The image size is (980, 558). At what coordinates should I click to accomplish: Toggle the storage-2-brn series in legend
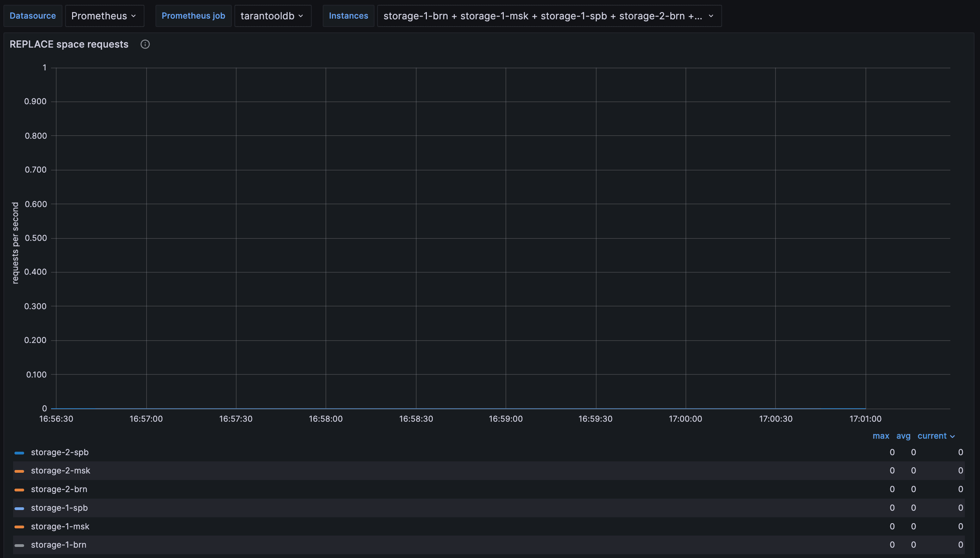click(59, 489)
